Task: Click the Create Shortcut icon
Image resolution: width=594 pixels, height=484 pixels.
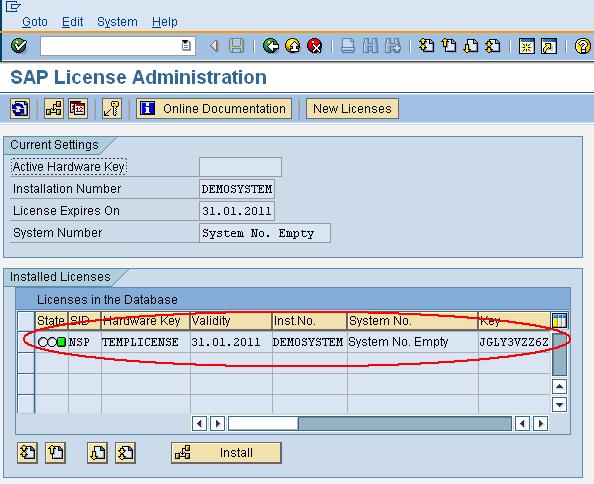Action: (x=549, y=46)
